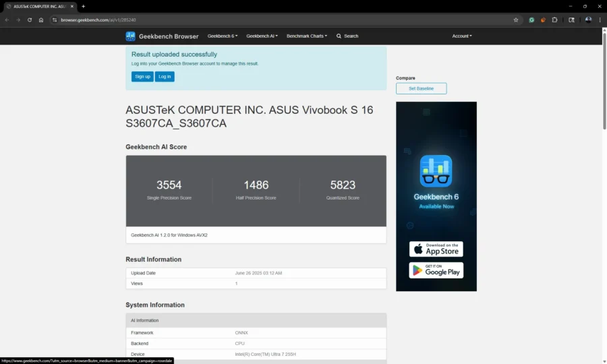
Task: Reload the page with refresh icon
Action: [x=30, y=20]
